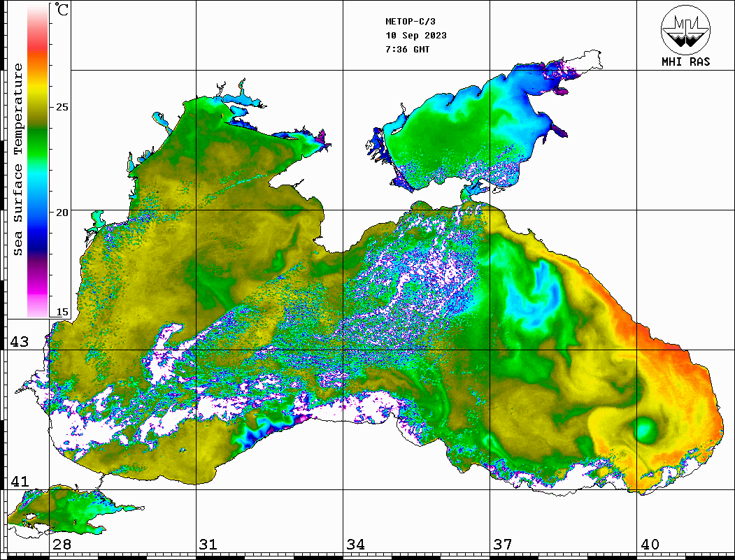The height and width of the screenshot is (560, 735).
Task: Click the MHI RAS logo emblem
Action: pyautogui.click(x=685, y=29)
